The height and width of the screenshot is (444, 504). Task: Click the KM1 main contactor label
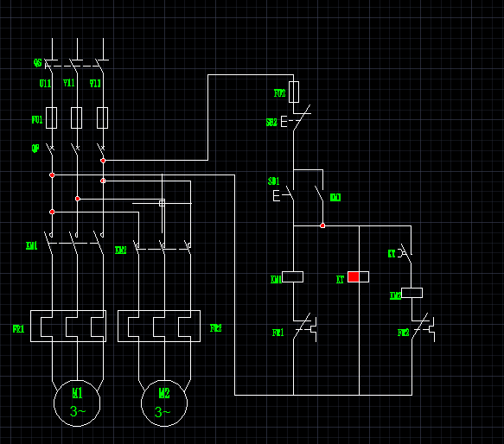[x=31, y=246]
